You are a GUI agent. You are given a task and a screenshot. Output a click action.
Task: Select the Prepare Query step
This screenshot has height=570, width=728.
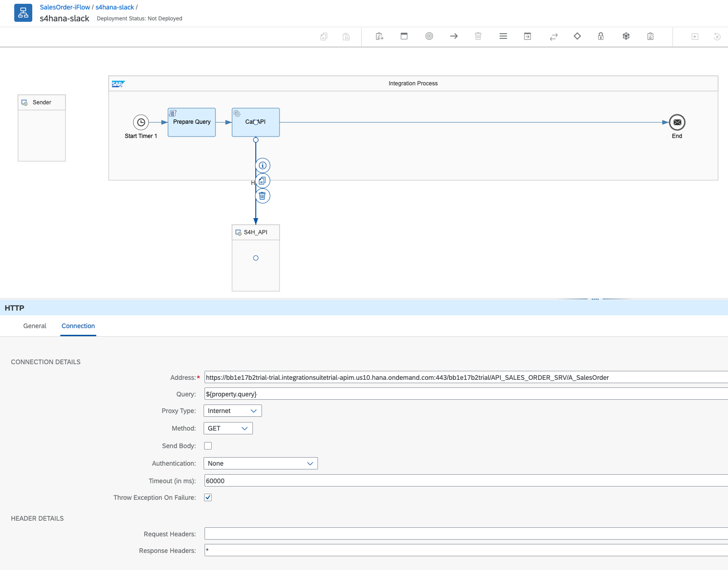[x=192, y=122]
